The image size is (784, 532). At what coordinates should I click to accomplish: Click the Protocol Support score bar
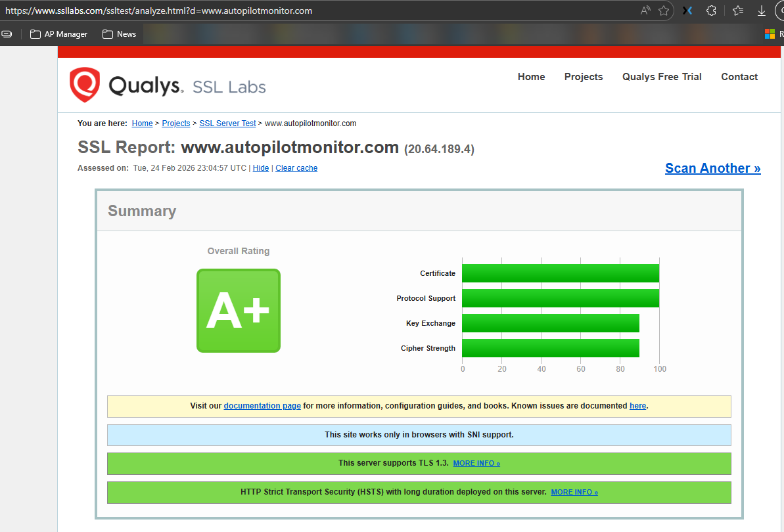point(561,298)
